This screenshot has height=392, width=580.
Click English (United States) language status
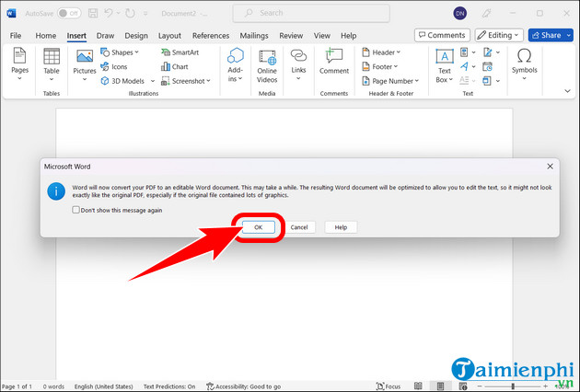[x=103, y=386]
